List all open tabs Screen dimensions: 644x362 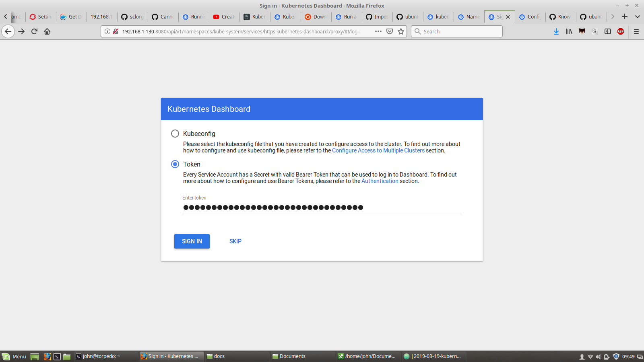tap(638, 16)
